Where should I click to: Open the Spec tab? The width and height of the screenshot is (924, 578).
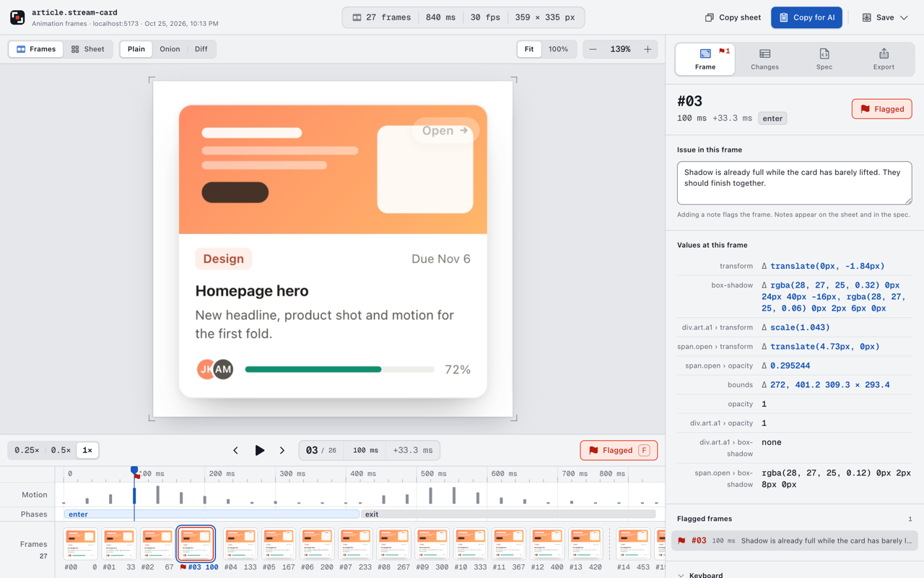[824, 59]
